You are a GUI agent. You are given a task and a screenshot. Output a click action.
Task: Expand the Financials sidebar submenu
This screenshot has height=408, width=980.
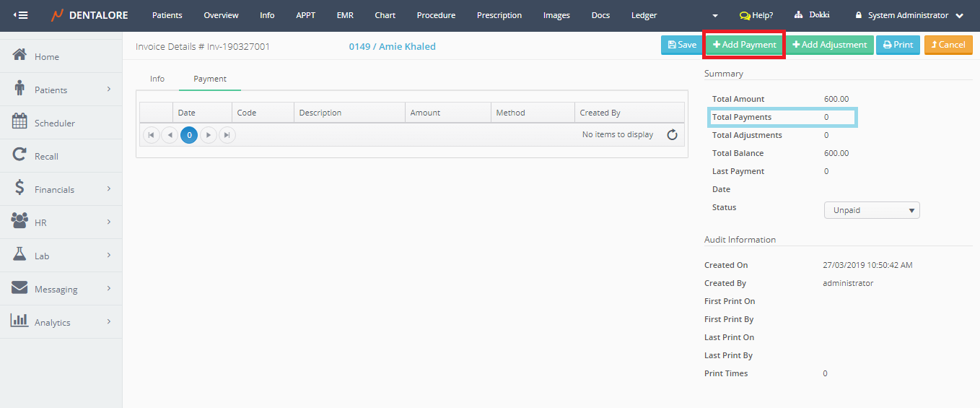coord(109,189)
